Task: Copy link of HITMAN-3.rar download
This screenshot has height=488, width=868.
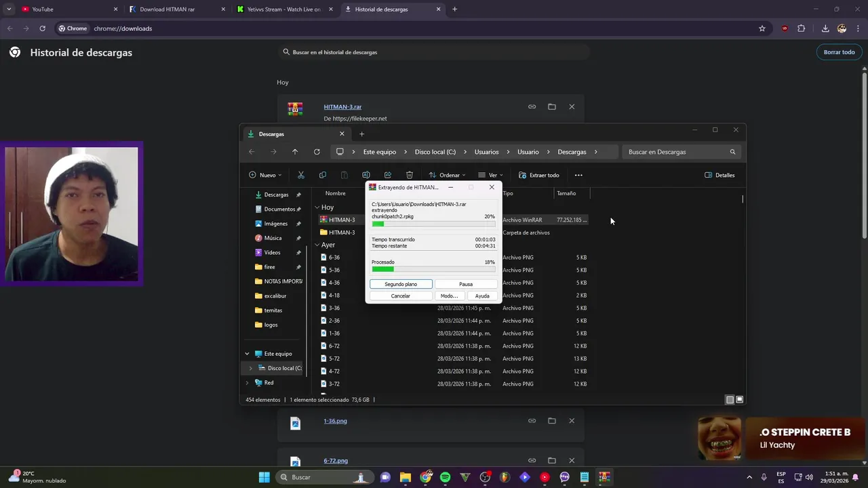Action: click(532, 106)
